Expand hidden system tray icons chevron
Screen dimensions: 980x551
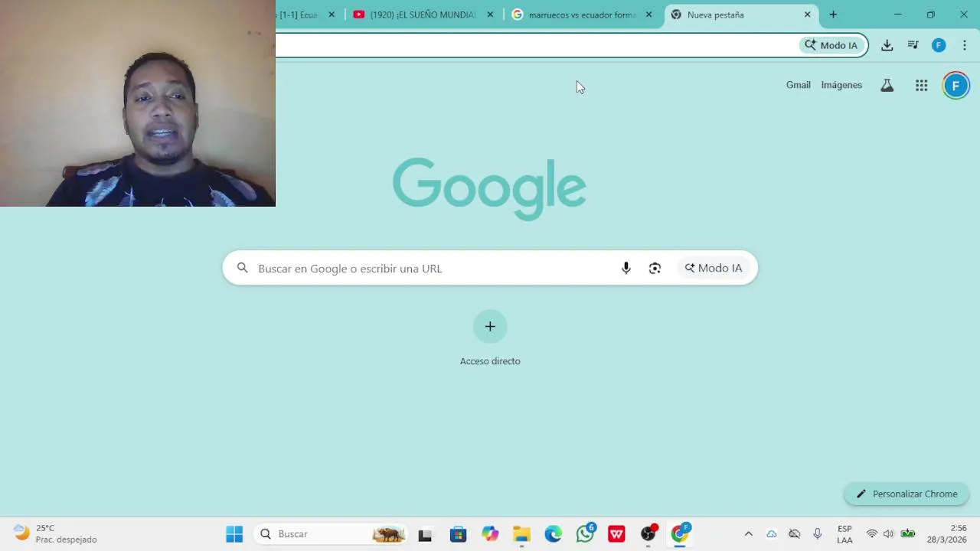(x=749, y=534)
